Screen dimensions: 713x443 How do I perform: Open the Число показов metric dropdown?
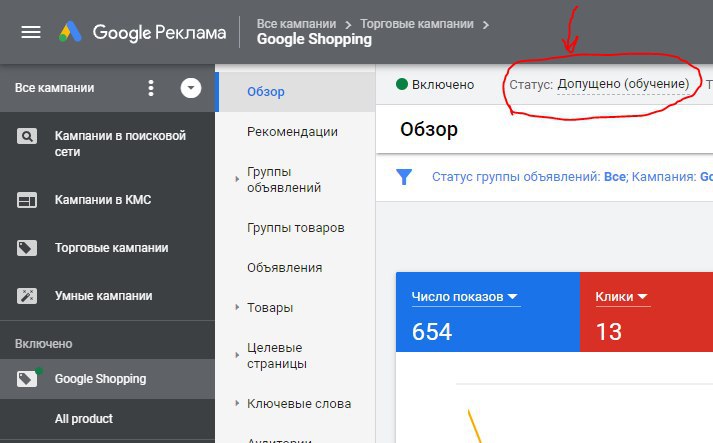click(x=465, y=297)
